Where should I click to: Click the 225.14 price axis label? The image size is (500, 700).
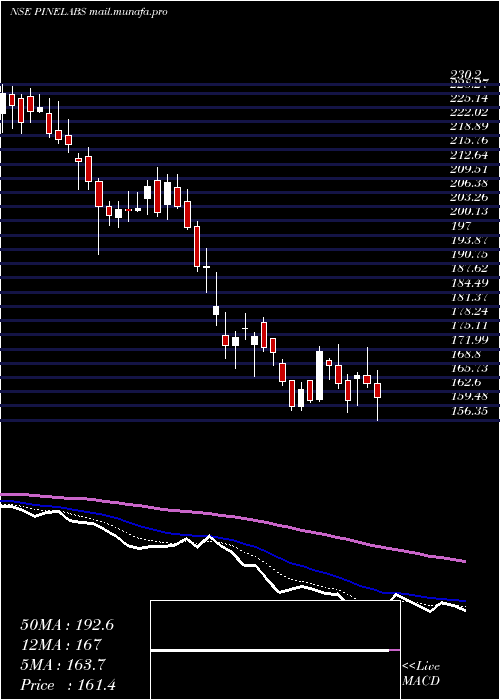(x=469, y=98)
